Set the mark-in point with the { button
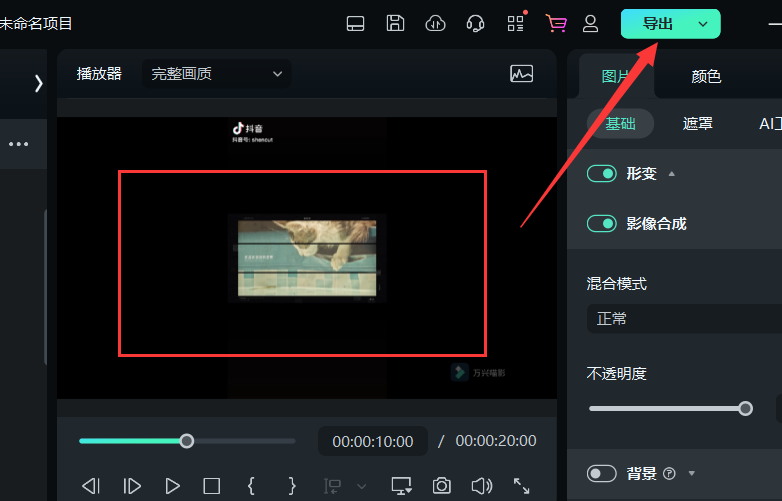Screen dimensions: 782x501 [251, 486]
